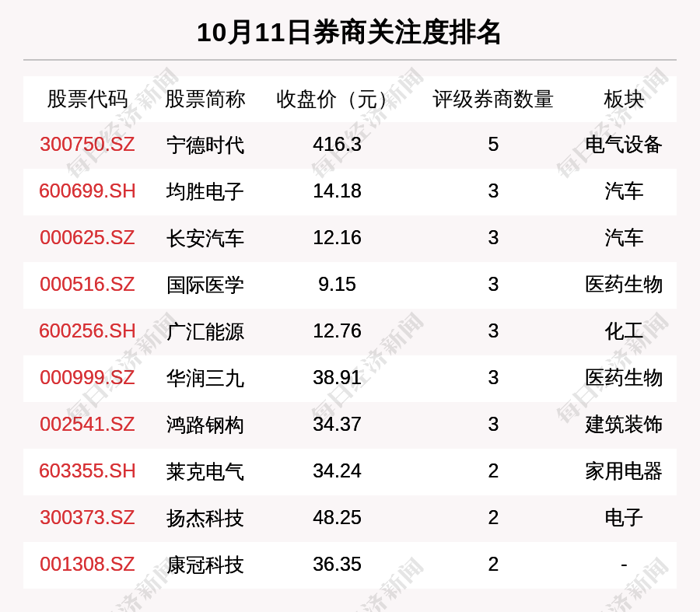Select the stock name 华润三九

point(205,378)
